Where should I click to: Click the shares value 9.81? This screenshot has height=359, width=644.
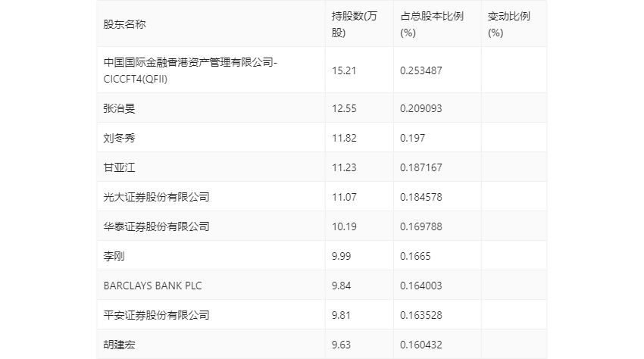[x=341, y=316]
